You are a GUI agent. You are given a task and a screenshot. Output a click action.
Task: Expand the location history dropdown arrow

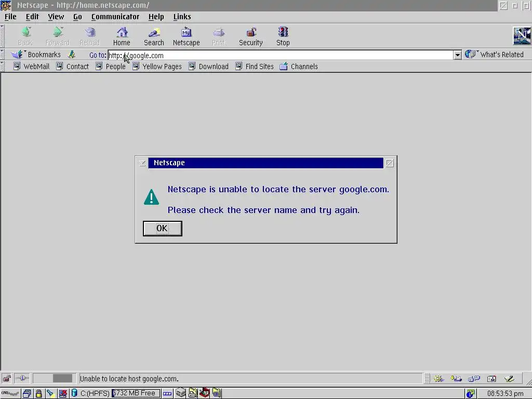point(457,55)
